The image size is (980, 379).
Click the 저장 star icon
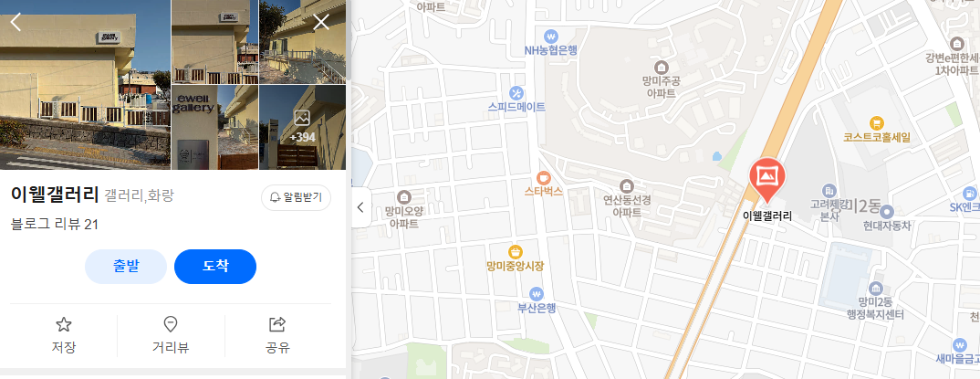pos(63,324)
